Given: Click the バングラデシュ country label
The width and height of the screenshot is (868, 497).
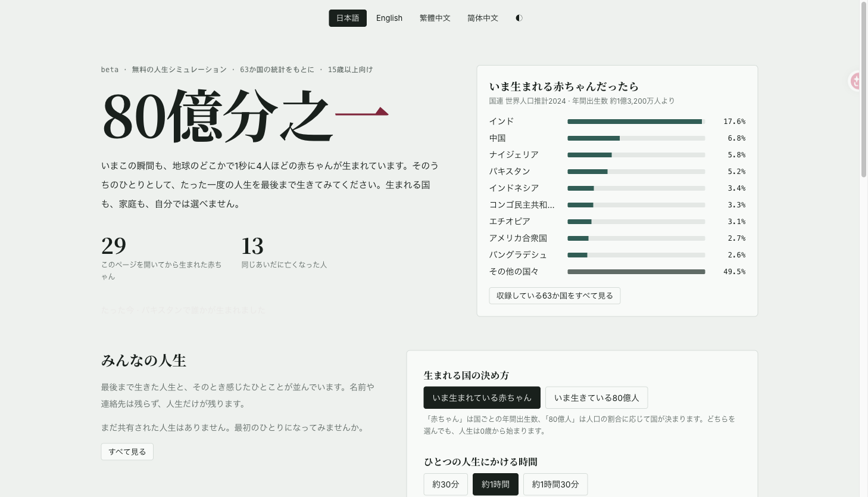Looking at the screenshot, I should pos(518,255).
